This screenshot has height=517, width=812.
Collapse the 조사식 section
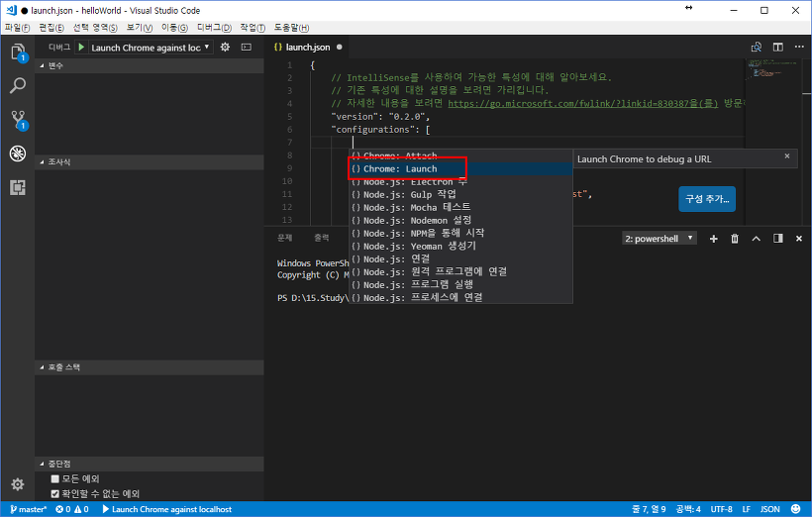click(x=150, y=162)
